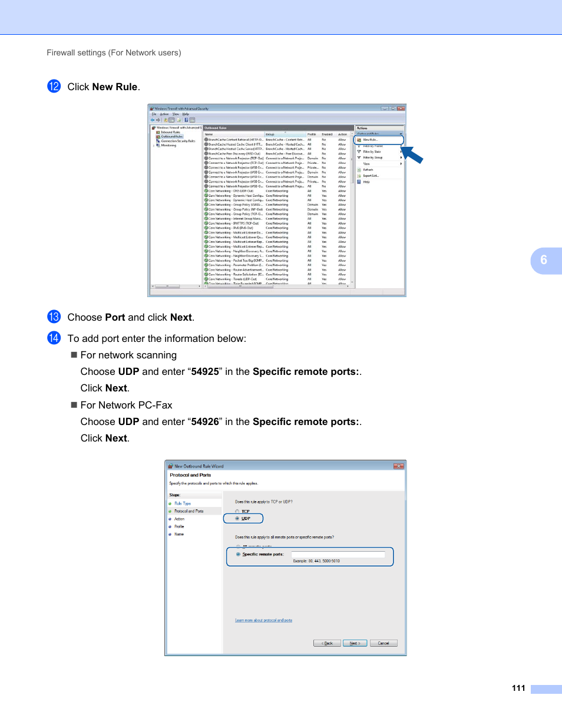Click green check icon of Core Networking DNS rule
562x728 pixels.
[206, 191]
